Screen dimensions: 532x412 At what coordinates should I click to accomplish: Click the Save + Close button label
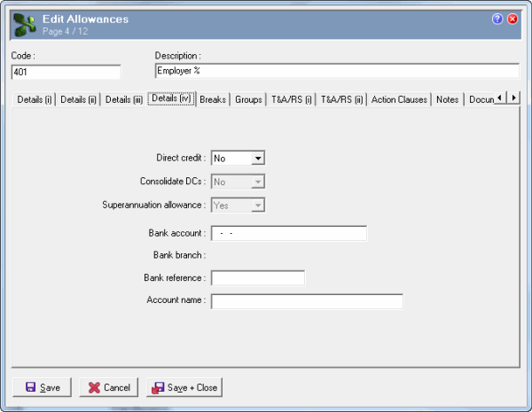click(192, 387)
